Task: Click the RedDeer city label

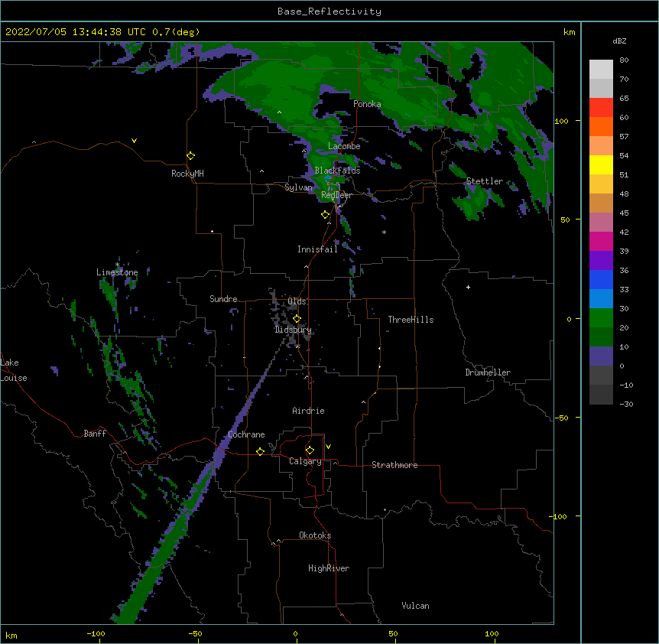Action: [x=336, y=195]
